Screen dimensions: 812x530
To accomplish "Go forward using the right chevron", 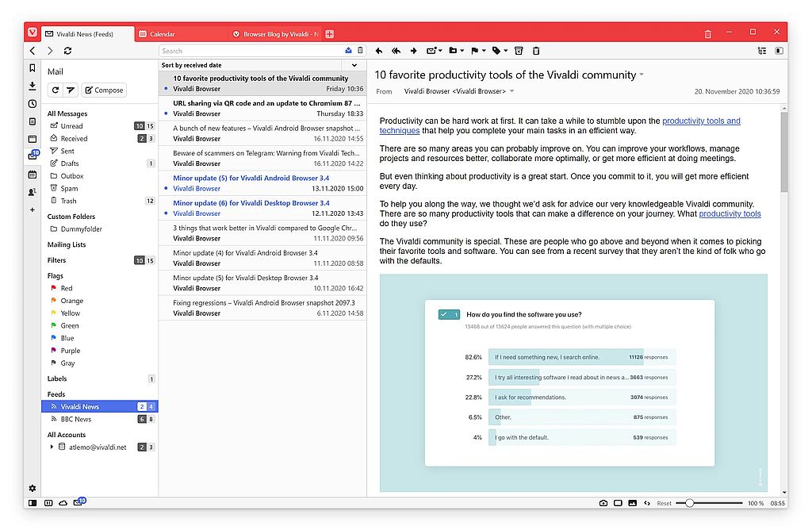I will click(x=50, y=51).
